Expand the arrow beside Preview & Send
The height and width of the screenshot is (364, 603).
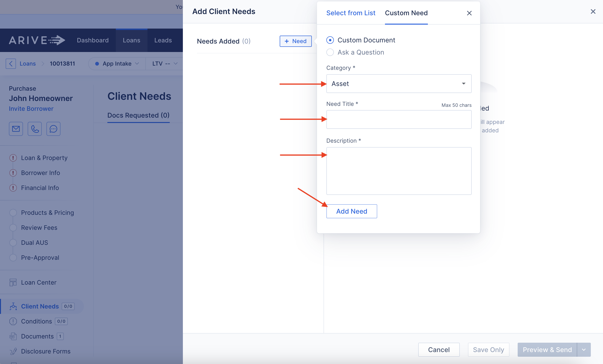point(584,349)
